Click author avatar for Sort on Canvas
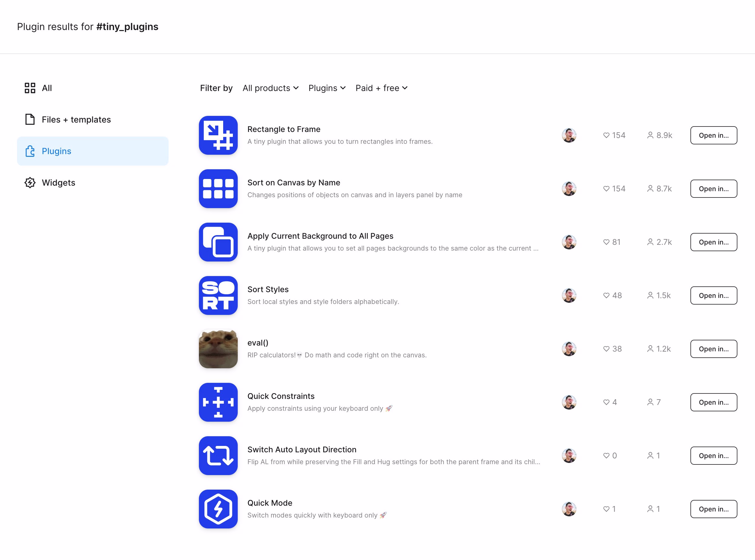This screenshot has height=560, width=755. 569,188
